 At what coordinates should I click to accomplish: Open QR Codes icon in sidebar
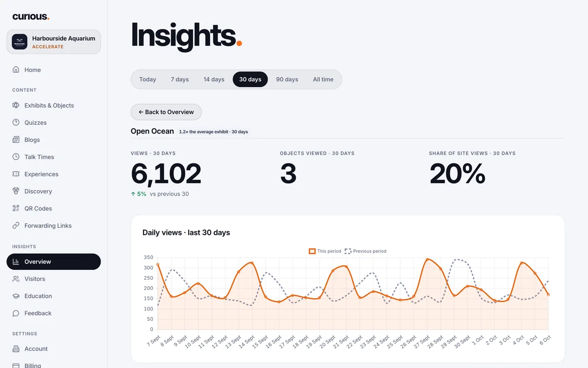16,208
